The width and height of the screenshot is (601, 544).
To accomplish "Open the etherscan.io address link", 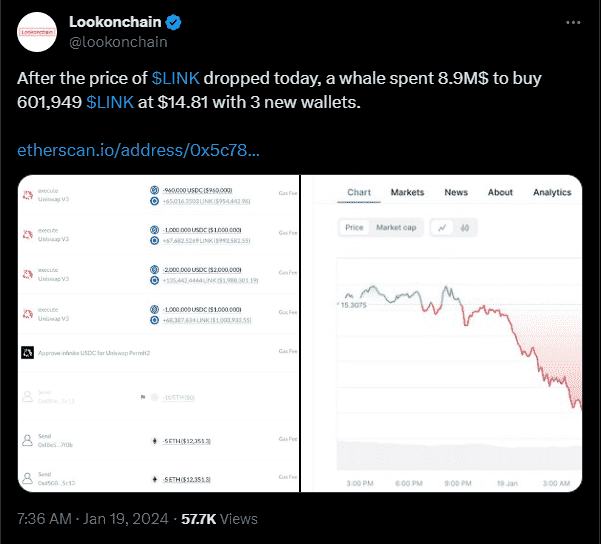I will 139,151.
